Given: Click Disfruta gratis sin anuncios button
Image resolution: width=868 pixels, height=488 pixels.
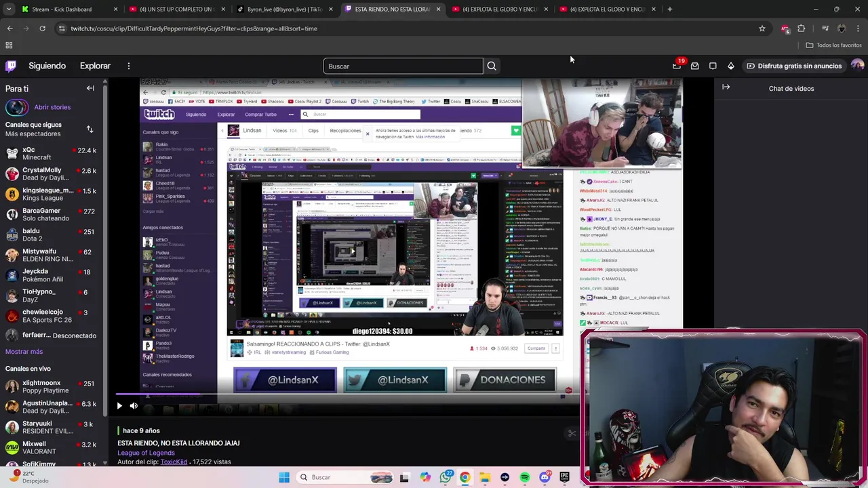Looking at the screenshot, I should pyautogui.click(x=794, y=66).
